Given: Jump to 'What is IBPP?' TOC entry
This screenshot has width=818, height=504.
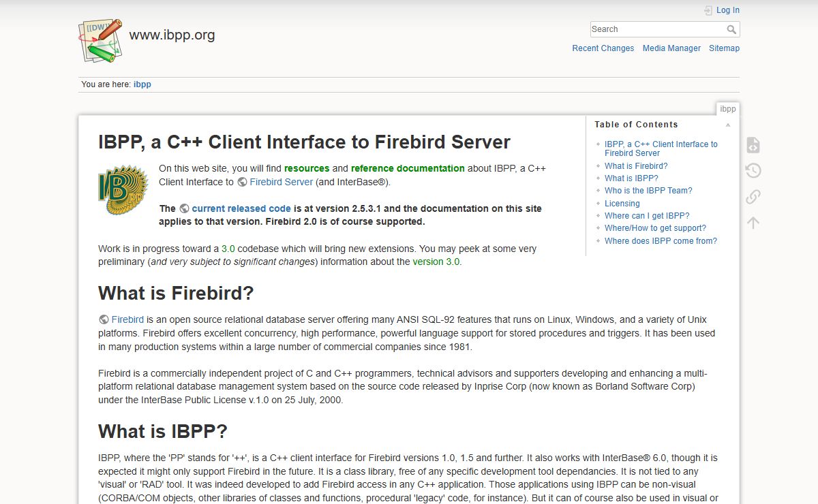Looking at the screenshot, I should (x=631, y=178).
